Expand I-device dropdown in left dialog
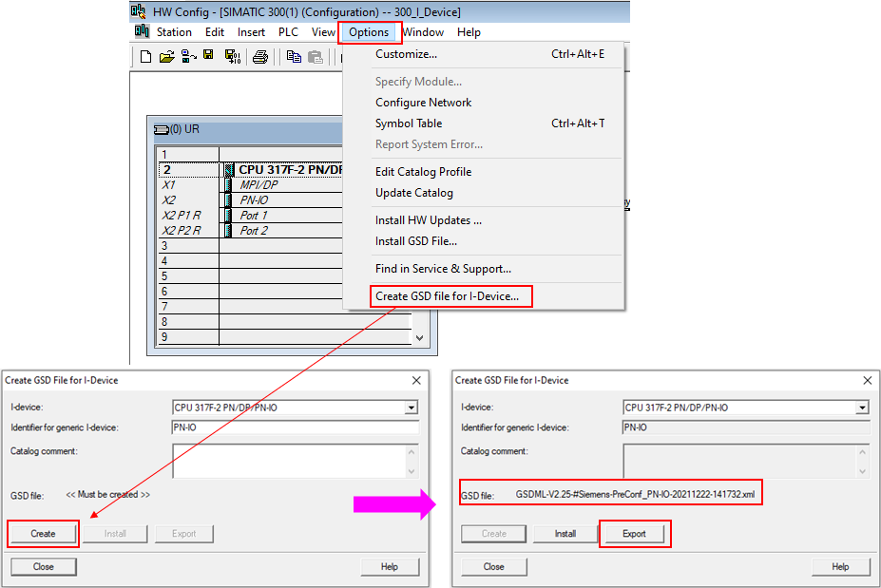Image resolution: width=881 pixels, height=588 pixels. pos(412,408)
